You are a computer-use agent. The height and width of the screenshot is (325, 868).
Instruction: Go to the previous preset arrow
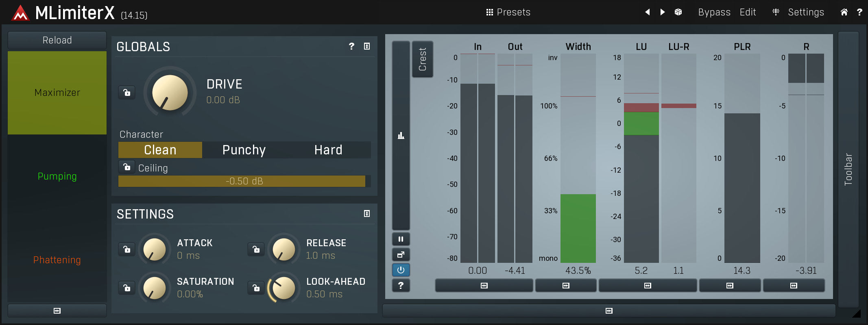point(647,12)
